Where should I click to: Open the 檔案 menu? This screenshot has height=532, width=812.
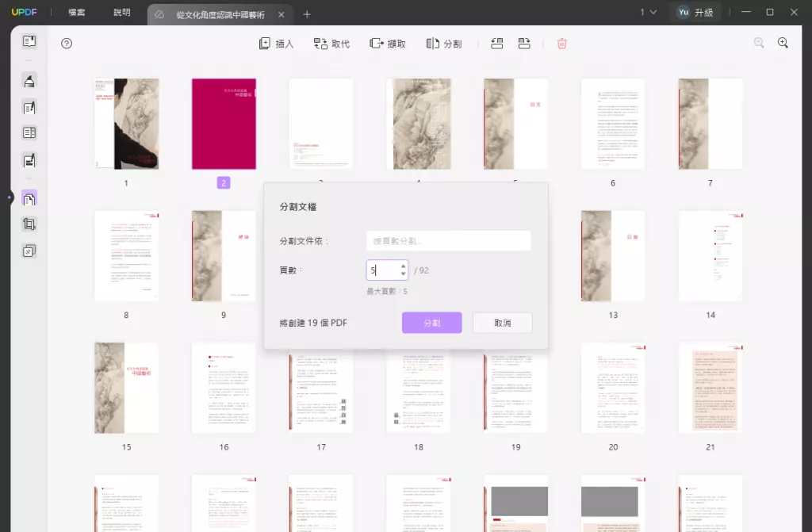[77, 13]
